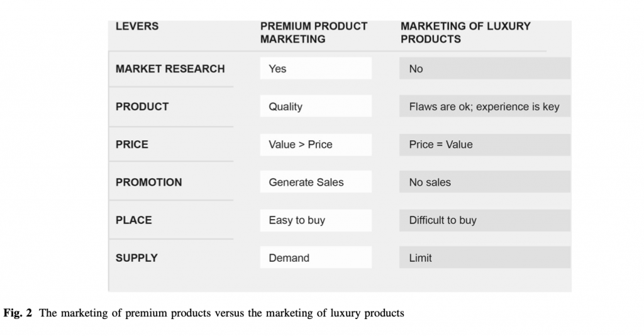Click the PRICE row label

coord(132,144)
